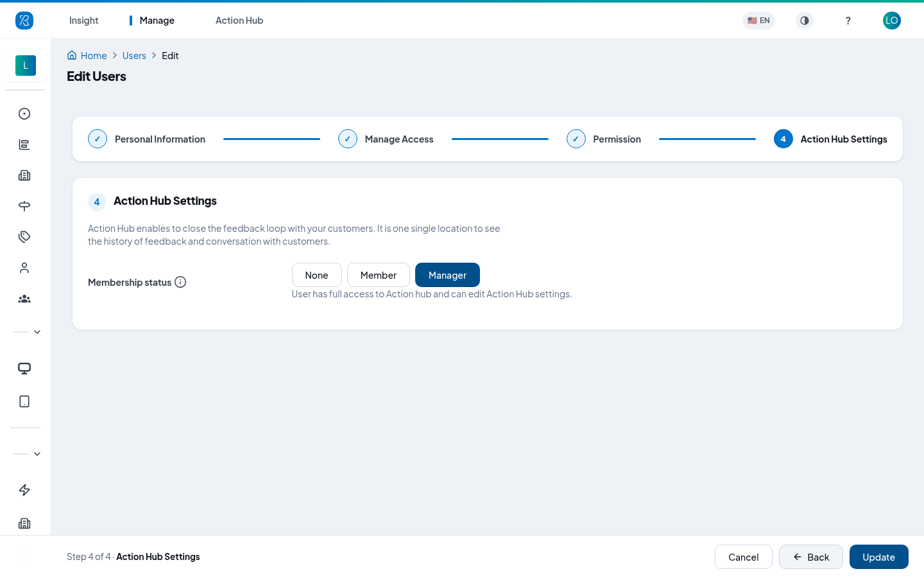This screenshot has height=578, width=924.
Task: Click the app logo icon in the header
Action: point(24,21)
